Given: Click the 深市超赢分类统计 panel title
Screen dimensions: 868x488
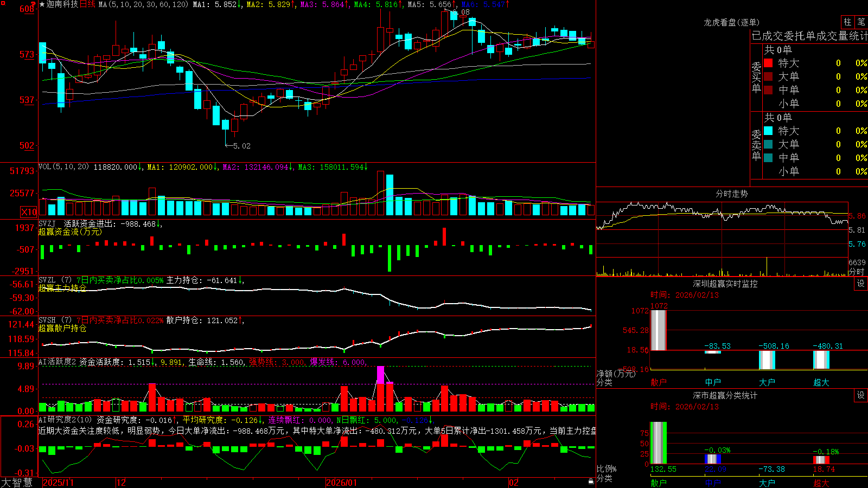Looking at the screenshot, I should click(x=725, y=395).
